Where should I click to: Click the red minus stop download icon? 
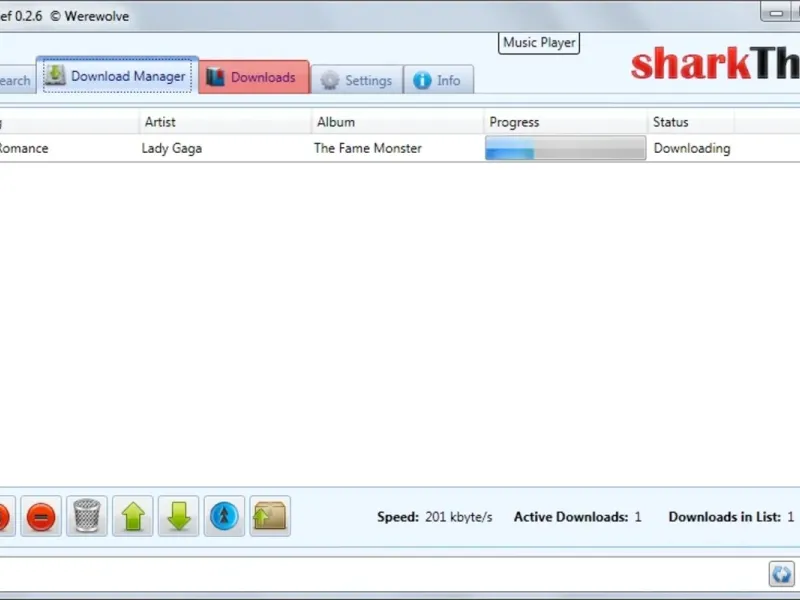(x=41, y=516)
